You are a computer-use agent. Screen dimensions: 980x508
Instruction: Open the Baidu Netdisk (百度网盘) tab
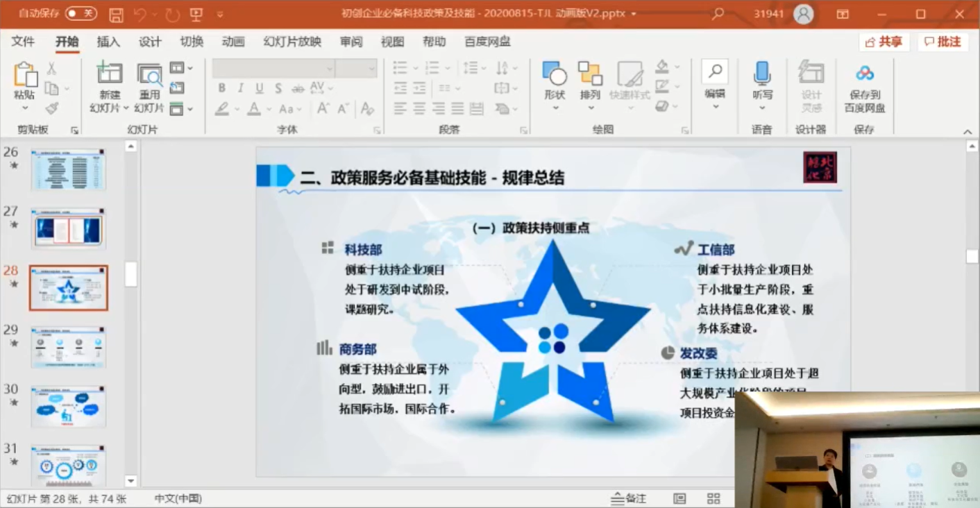click(x=487, y=42)
